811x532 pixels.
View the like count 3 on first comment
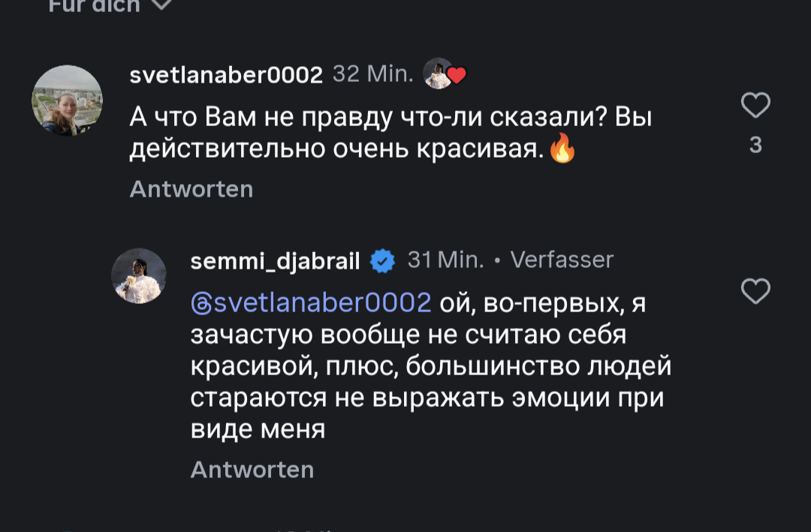pyautogui.click(x=755, y=146)
